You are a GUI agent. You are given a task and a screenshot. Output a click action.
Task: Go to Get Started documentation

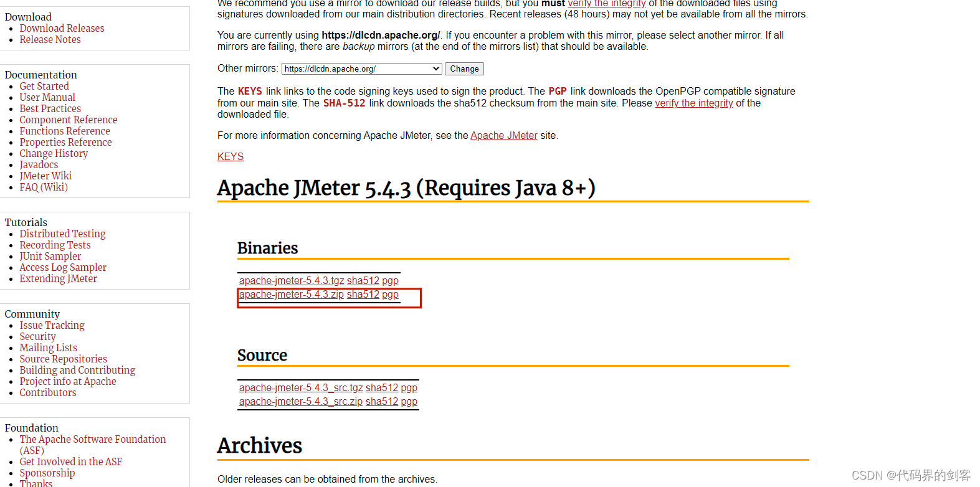tap(44, 86)
